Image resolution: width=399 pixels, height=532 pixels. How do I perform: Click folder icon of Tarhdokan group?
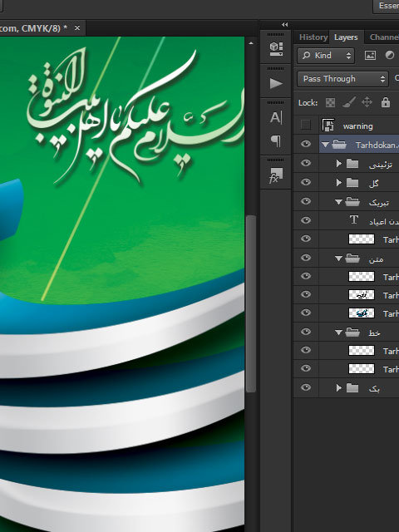point(339,145)
